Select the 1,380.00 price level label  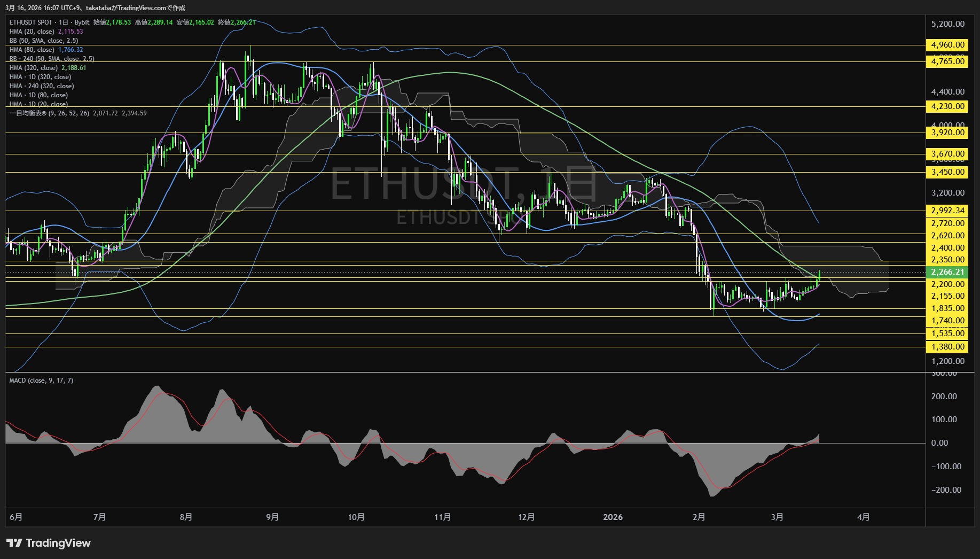[947, 347]
